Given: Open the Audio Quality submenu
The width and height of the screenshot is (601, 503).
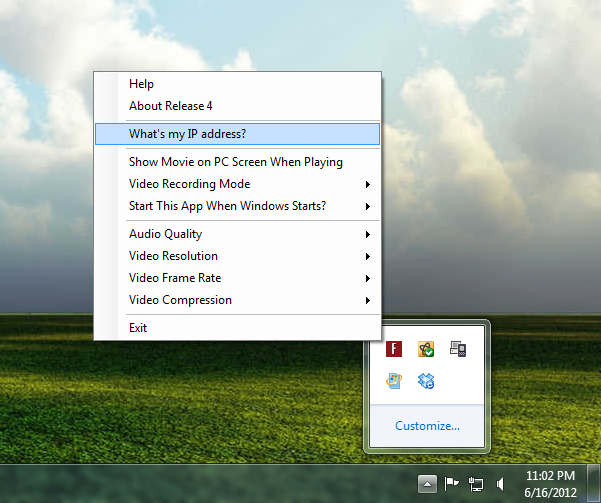Looking at the screenshot, I should (x=236, y=234).
